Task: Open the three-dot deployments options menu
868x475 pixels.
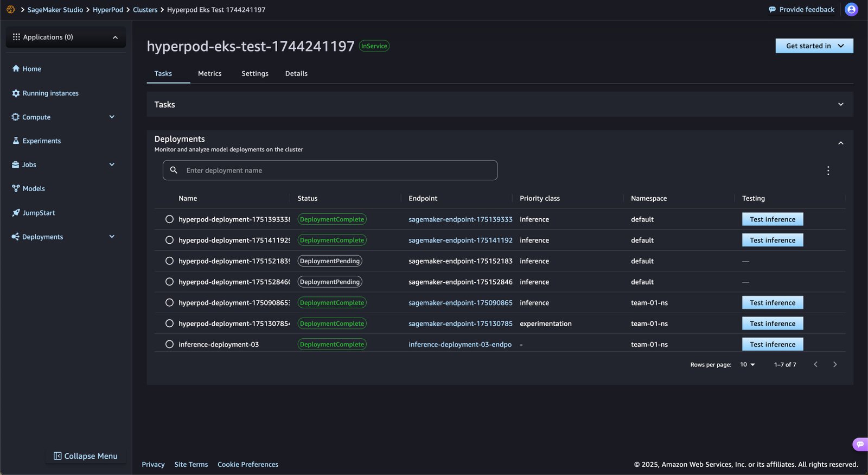Action: pyautogui.click(x=828, y=170)
